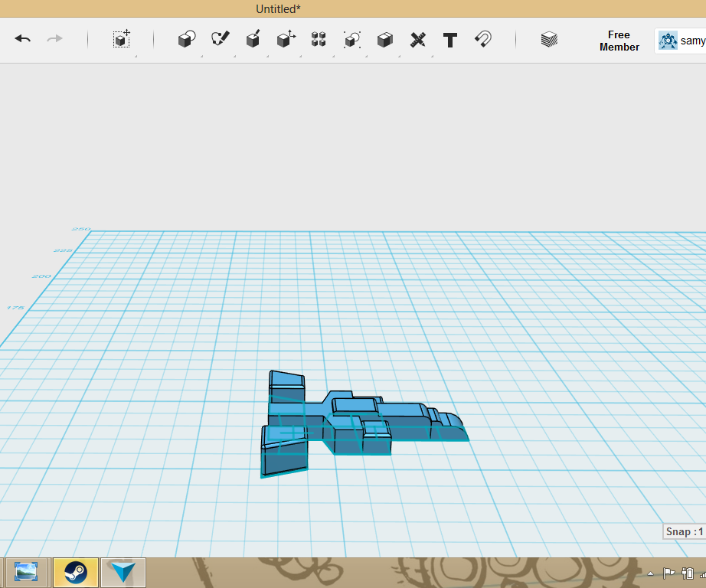Screen dimensions: 706x588
Task: Select the Transform tool
Action: tap(120, 39)
